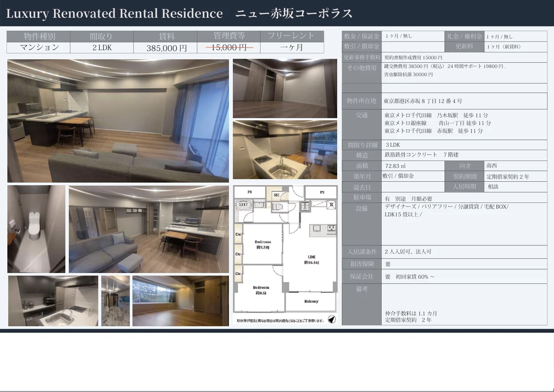The height and width of the screenshot is (392, 554).
Task: Click the Luxury Renovated Rental Residence title
Action: pos(114,13)
